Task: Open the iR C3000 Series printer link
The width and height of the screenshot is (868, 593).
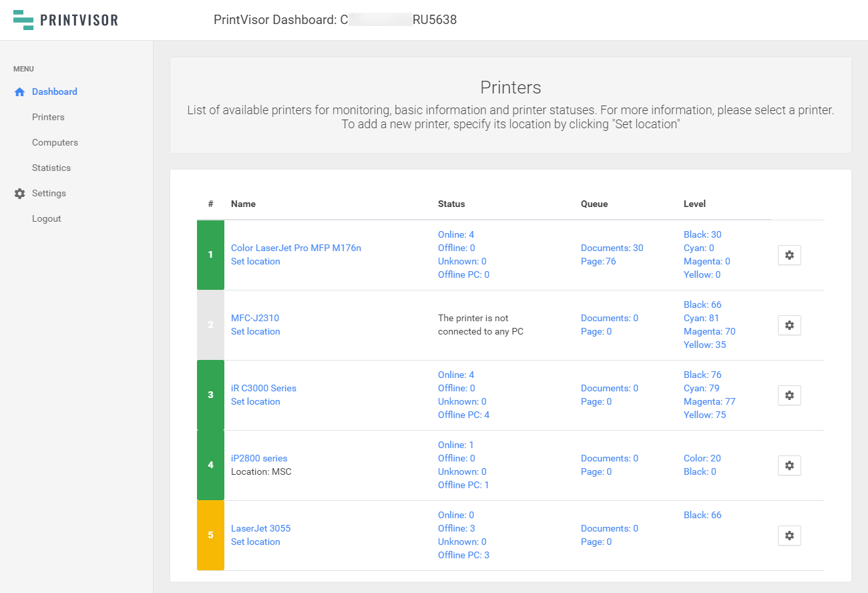Action: pyautogui.click(x=263, y=389)
